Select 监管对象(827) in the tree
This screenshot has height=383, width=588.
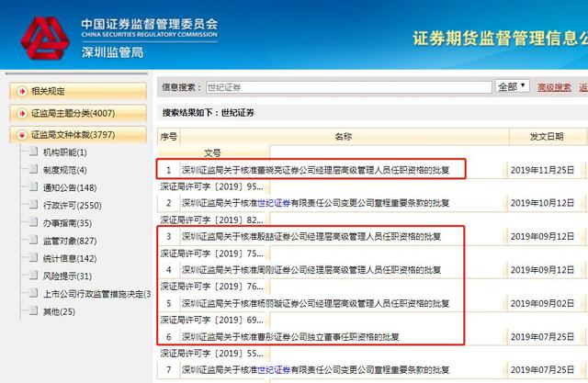[x=70, y=241]
